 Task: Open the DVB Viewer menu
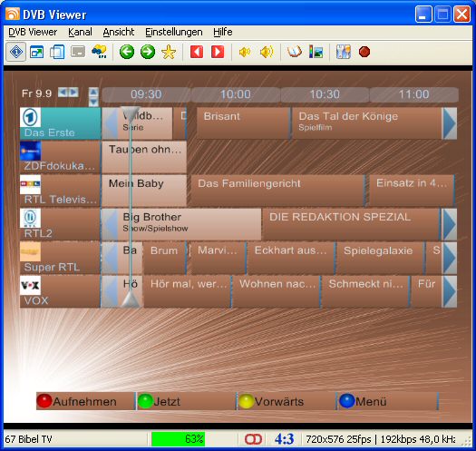[33, 33]
